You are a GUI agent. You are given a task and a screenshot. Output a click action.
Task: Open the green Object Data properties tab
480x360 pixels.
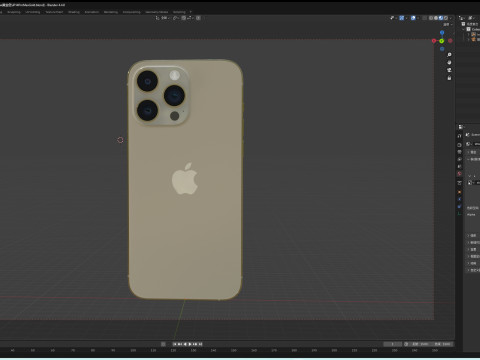click(459, 214)
